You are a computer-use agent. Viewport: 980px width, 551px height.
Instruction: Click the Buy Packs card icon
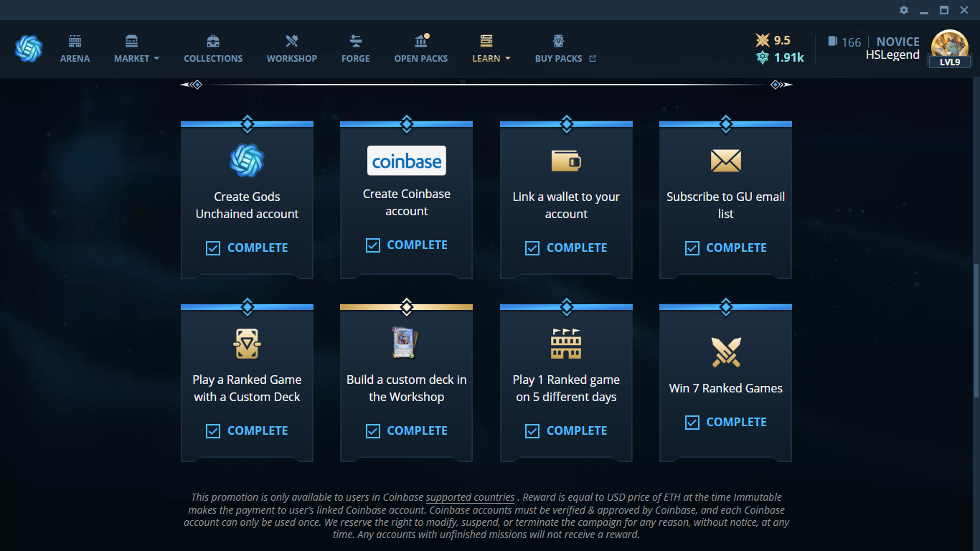pyautogui.click(x=559, y=41)
